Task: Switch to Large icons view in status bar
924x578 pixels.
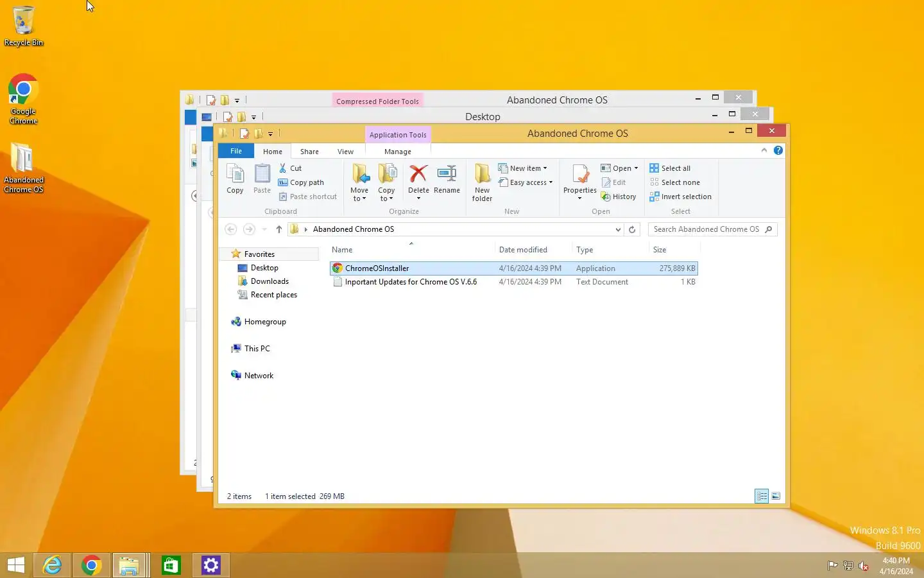Action: [776, 496]
